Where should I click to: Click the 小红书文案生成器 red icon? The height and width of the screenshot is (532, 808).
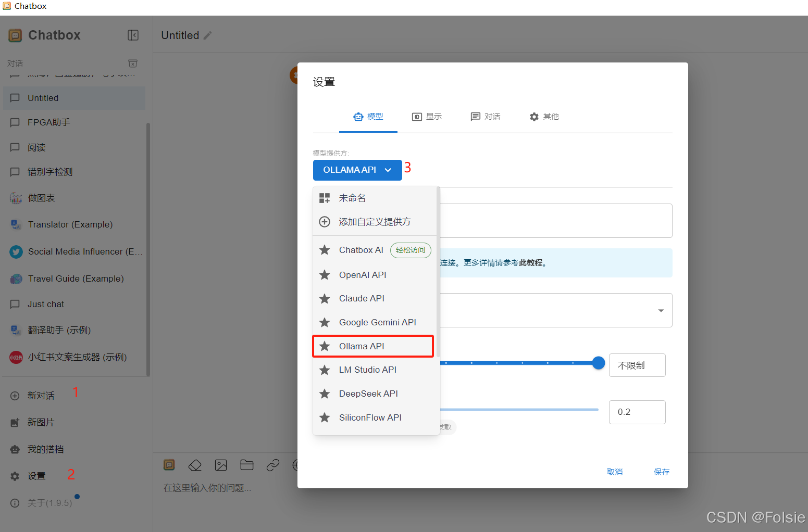click(x=16, y=357)
